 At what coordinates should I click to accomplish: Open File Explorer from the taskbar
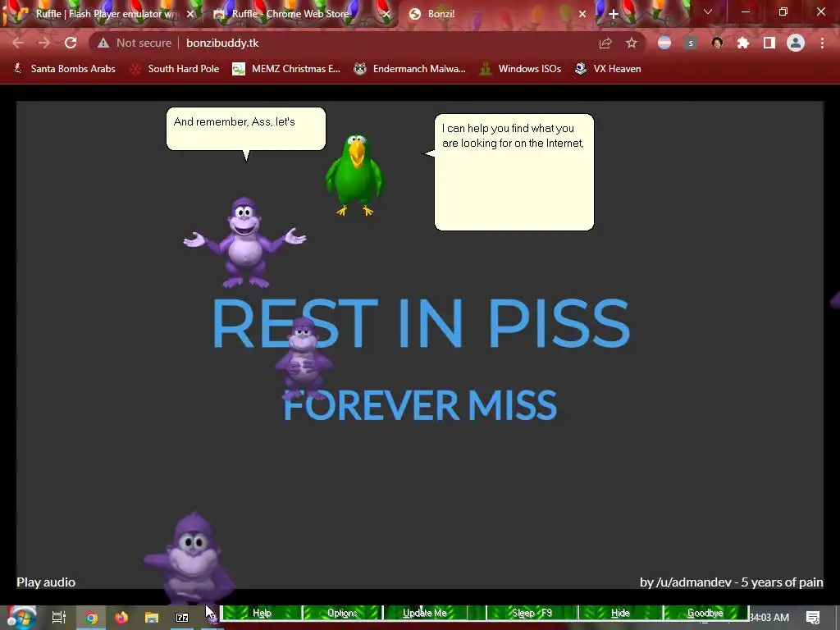[x=152, y=618]
